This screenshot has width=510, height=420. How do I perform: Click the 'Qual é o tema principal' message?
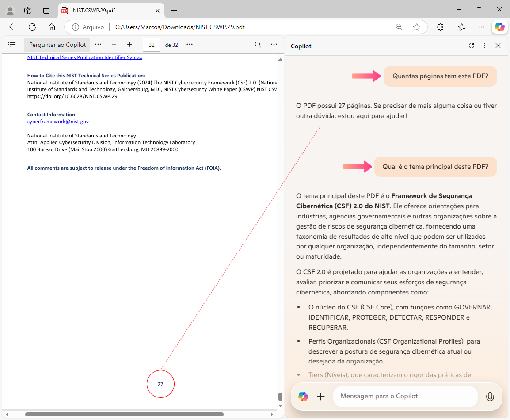coord(435,167)
